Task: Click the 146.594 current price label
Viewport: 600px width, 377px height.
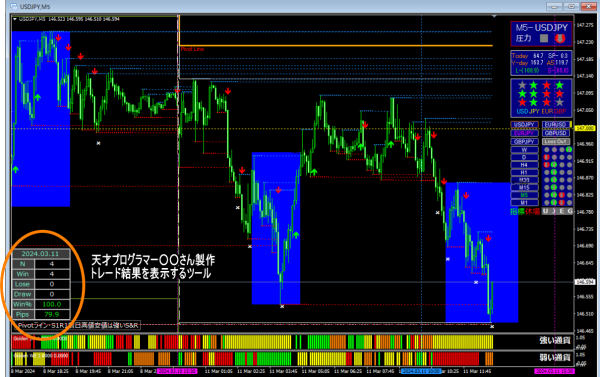Action: 585,282
